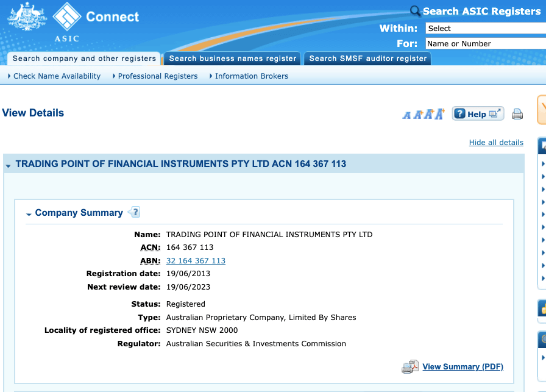Select the largest font size A icon

click(440, 113)
